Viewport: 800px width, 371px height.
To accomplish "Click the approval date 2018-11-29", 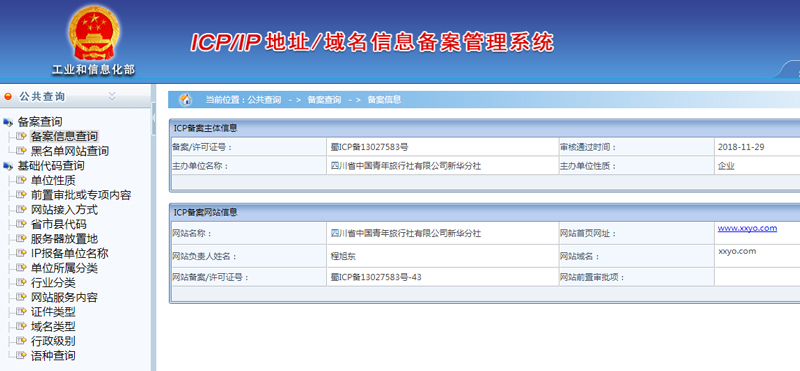I will coord(741,147).
